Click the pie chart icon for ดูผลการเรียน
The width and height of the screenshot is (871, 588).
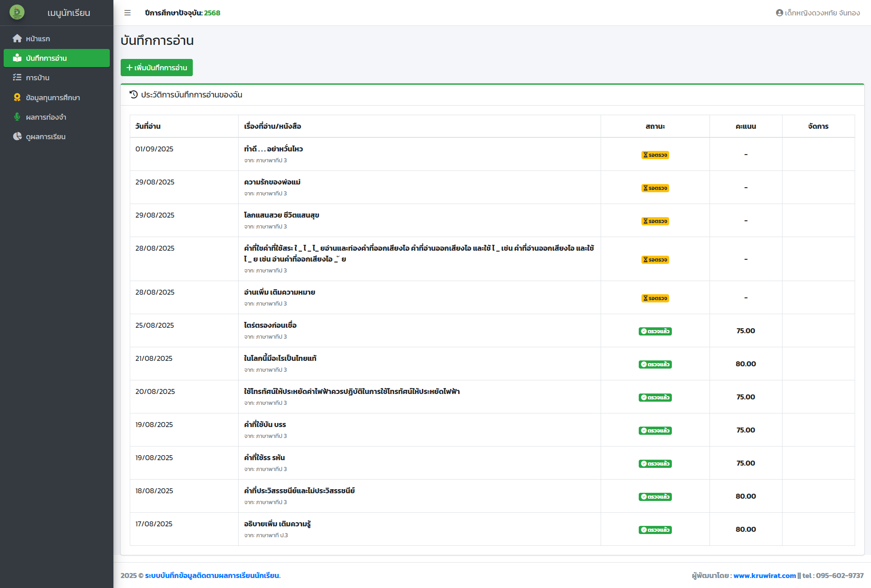pyautogui.click(x=17, y=136)
